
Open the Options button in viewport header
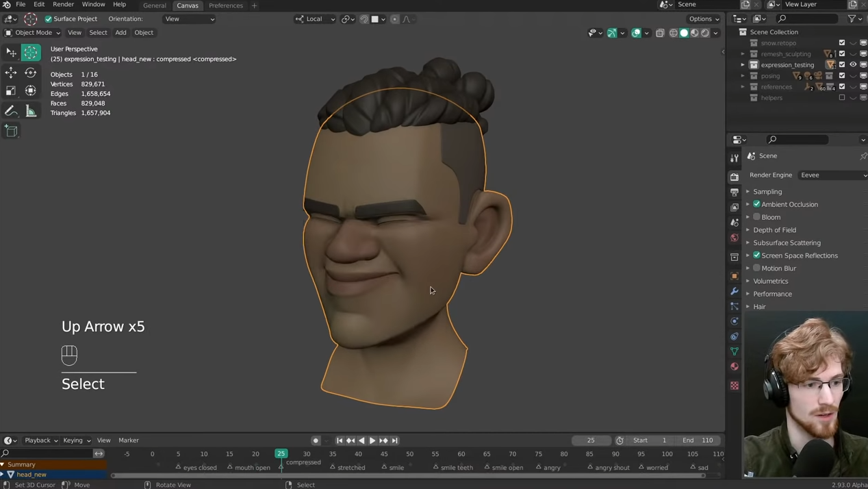coord(704,19)
